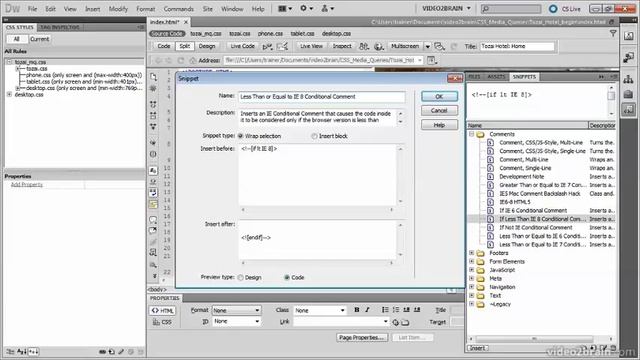The width and height of the screenshot is (640, 360).
Task: Expand the Navigation snippets folder
Action: [x=471, y=287]
